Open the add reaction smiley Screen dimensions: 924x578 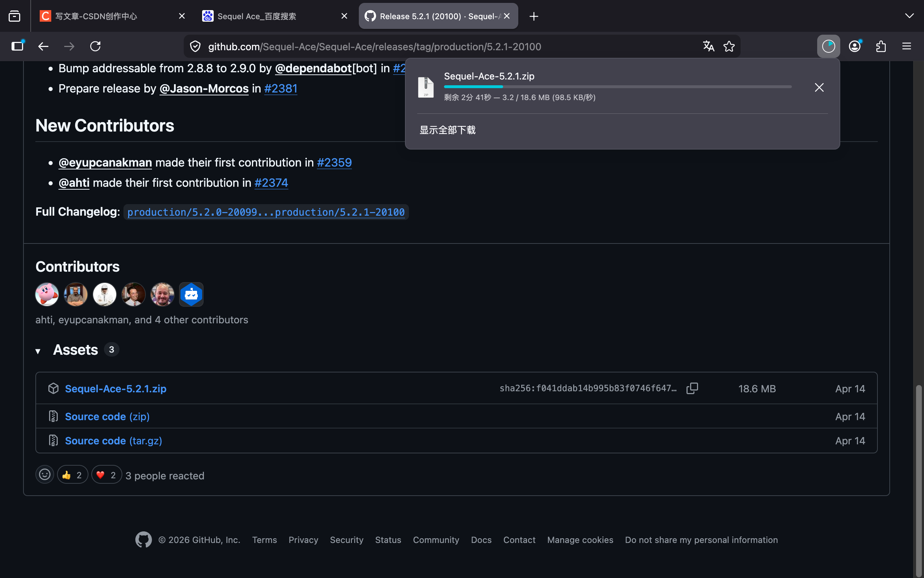[45, 475]
